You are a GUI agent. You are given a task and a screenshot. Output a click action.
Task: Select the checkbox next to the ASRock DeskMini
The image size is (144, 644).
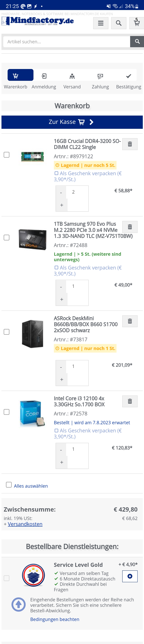[7, 332]
